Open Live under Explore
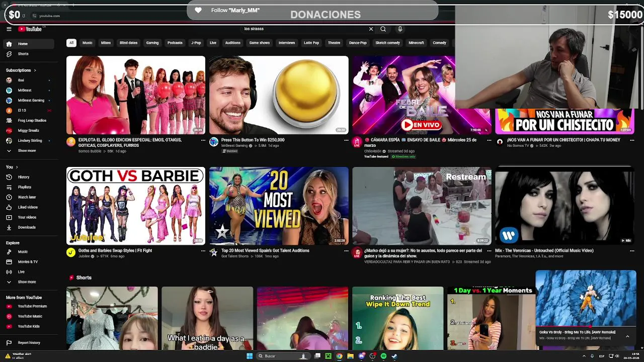This screenshot has height=362, width=644. [x=28, y=271]
